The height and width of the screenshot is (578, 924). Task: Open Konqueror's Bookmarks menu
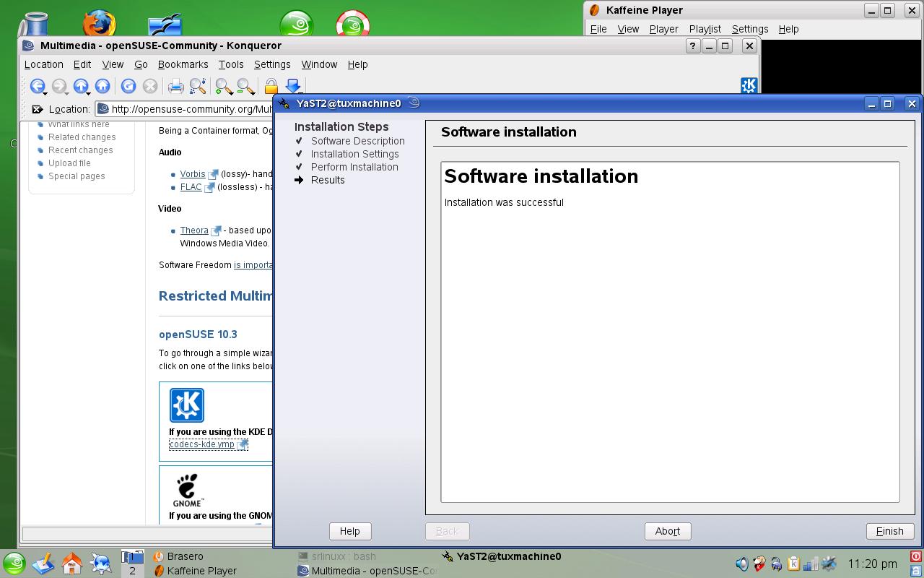(x=183, y=64)
